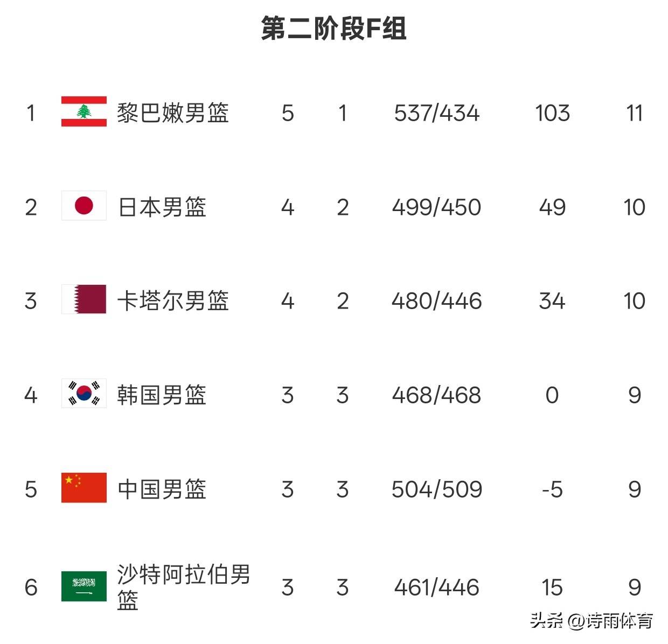Select the 韩国男篮 team name
Viewport: 668px width, 644px height.
[162, 395]
